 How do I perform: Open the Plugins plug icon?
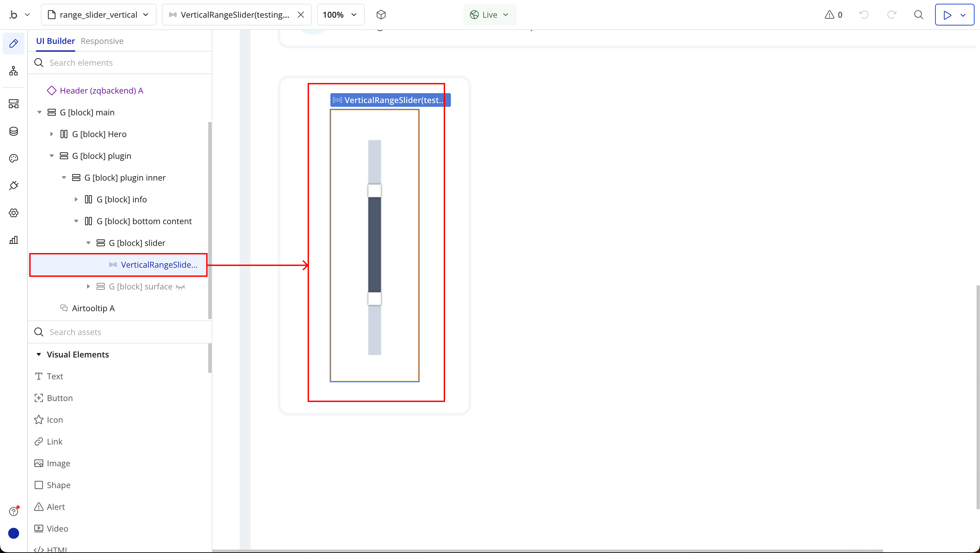pos(14,186)
